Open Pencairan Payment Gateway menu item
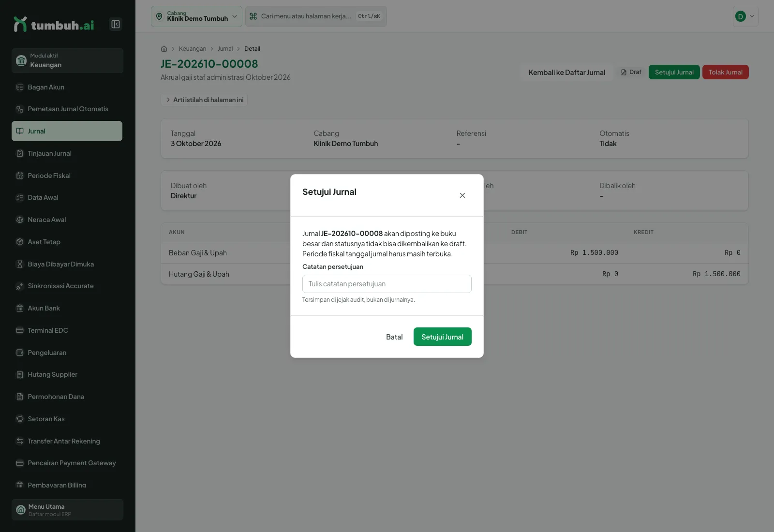Screen dimensions: 774x532 click(67, 463)
